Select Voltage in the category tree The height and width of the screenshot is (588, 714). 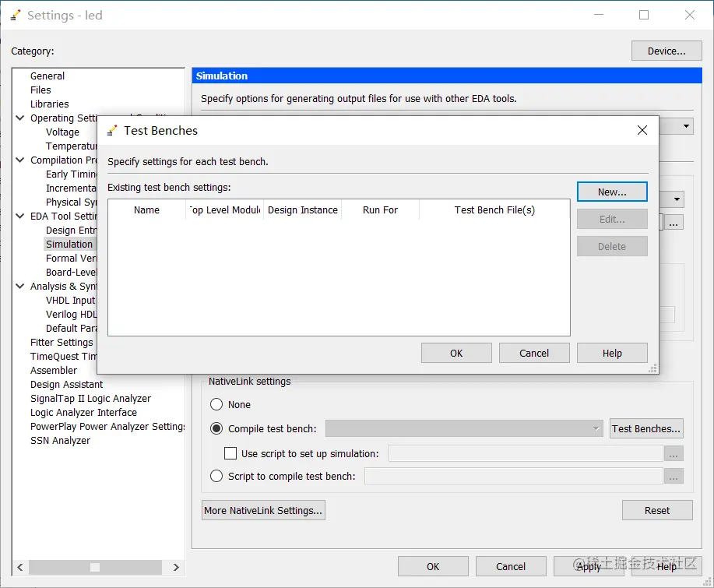pyautogui.click(x=62, y=132)
